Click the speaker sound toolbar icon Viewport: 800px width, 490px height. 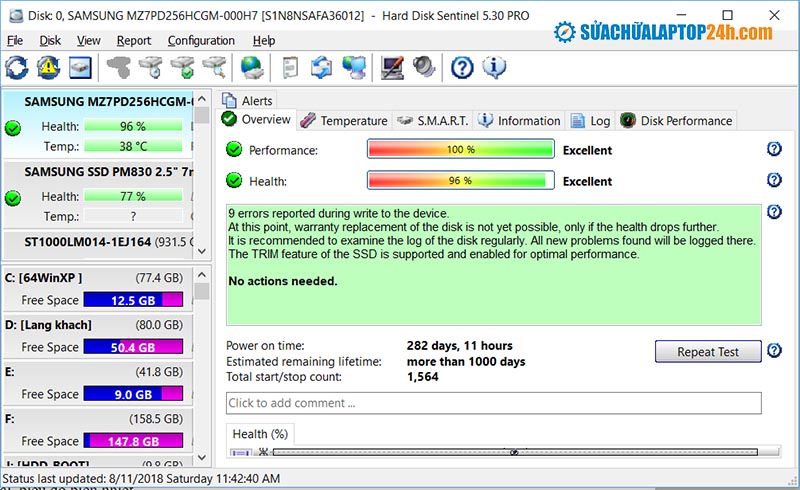pos(424,67)
